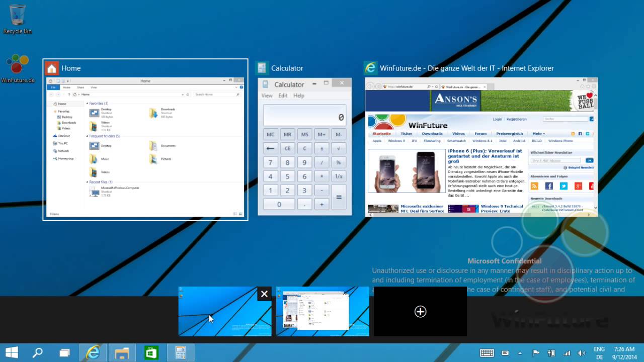The image size is (644, 362).
Task: Switch to the second virtual desktop with open windows
Action: tap(323, 311)
